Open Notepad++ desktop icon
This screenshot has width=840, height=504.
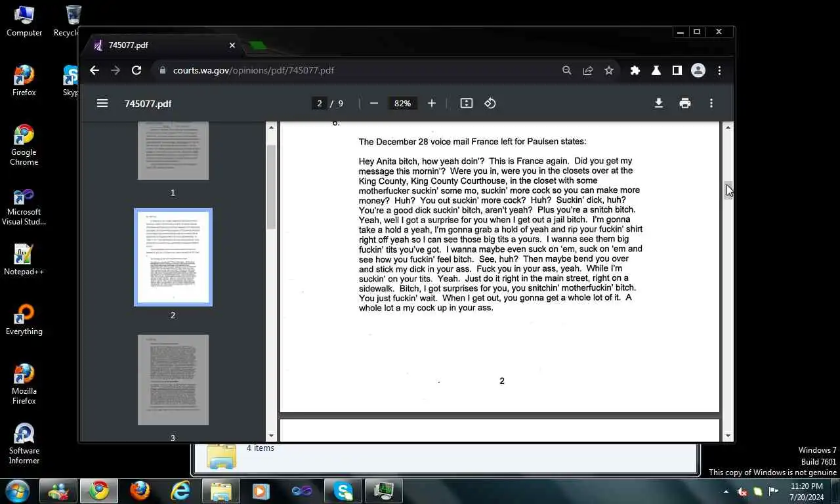[x=24, y=259]
